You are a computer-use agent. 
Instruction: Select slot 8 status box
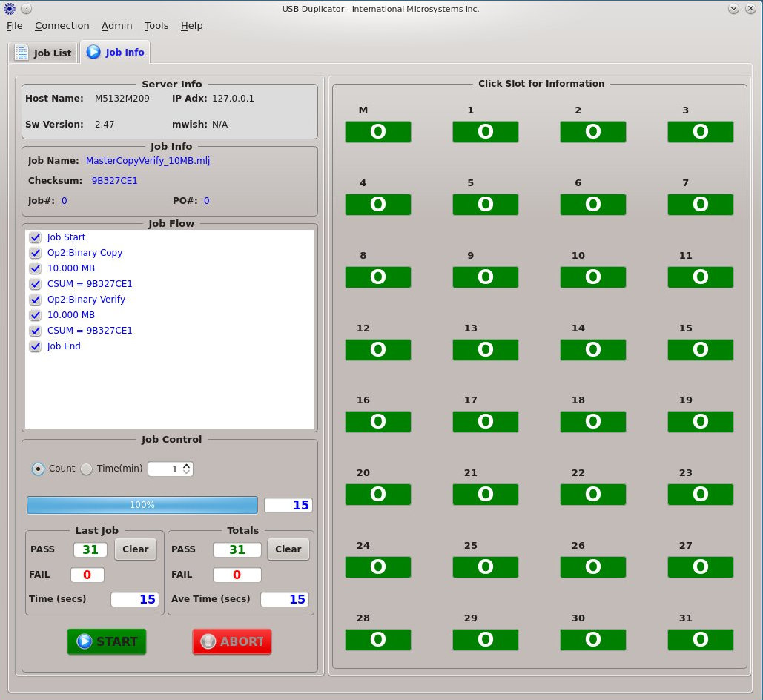377,277
